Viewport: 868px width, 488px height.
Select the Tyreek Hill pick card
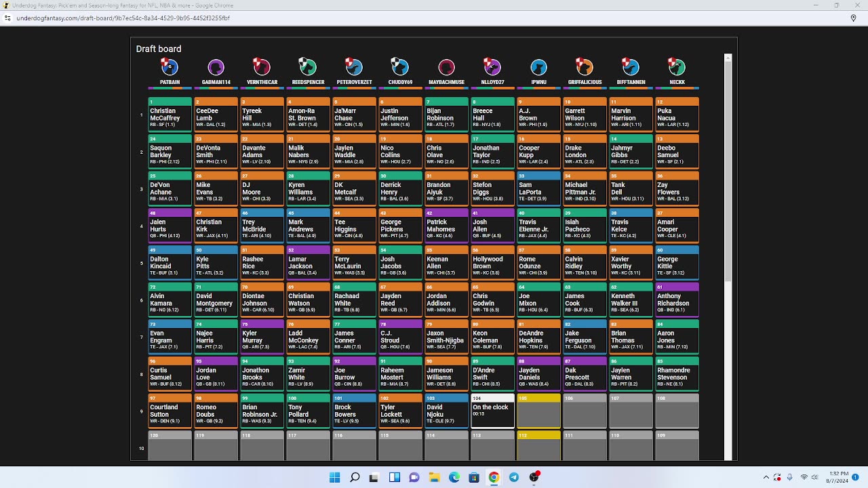click(x=262, y=115)
